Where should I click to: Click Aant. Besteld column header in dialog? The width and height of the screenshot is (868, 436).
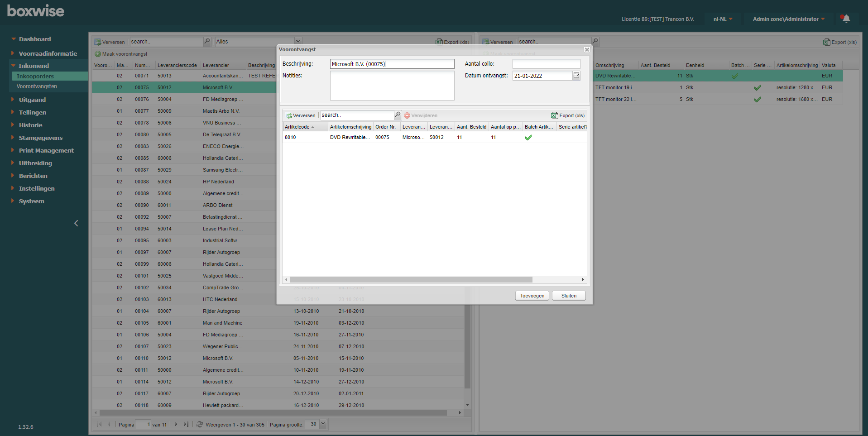[x=471, y=127]
